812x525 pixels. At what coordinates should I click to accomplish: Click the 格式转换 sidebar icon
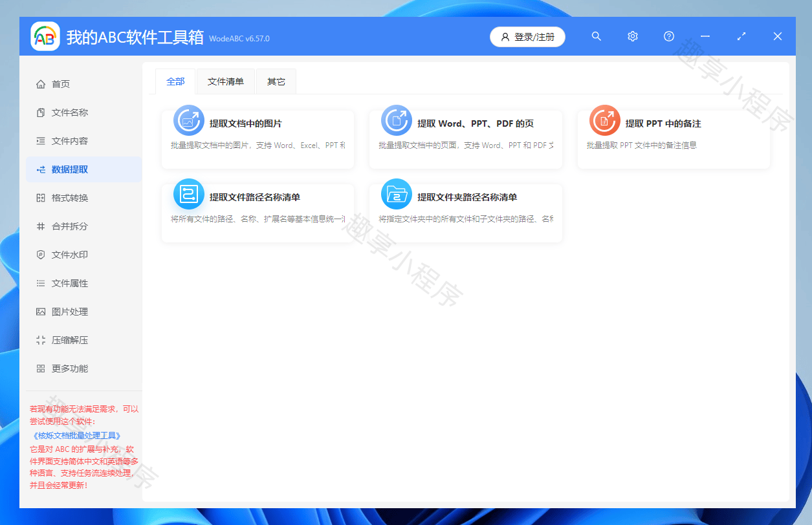coord(41,198)
